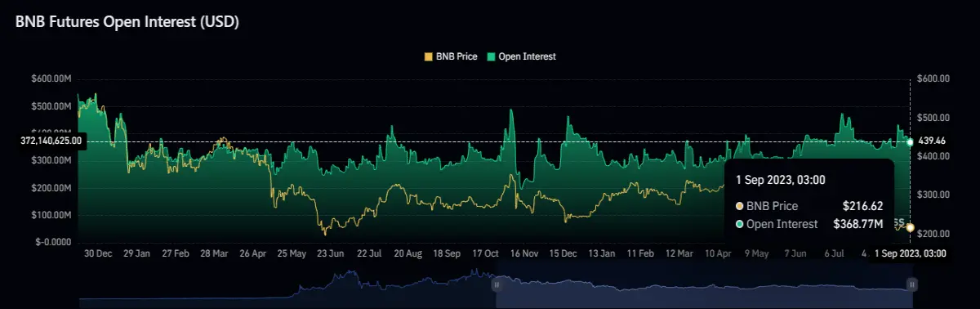Screen dimensions: 980x309
Task: Click the $500.00 right axis label
Action: (x=933, y=118)
